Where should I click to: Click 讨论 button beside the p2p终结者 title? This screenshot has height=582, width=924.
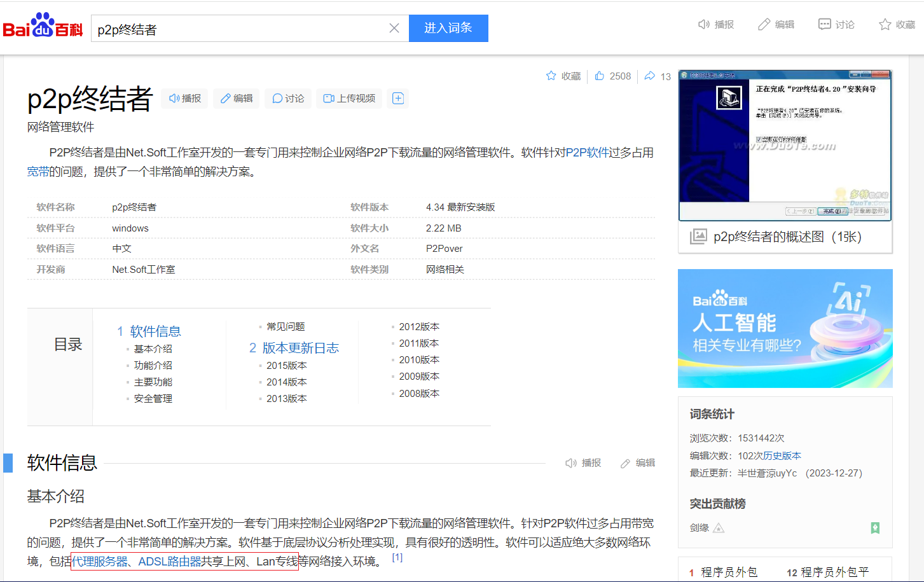pos(288,98)
